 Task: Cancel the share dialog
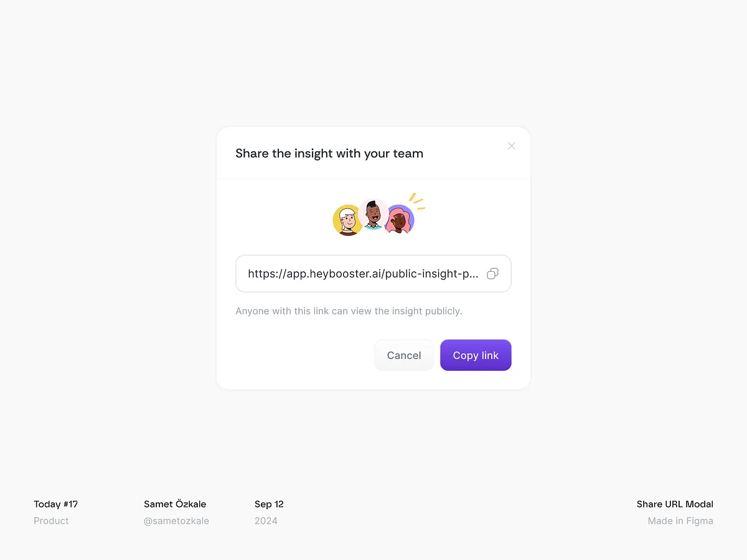pos(404,355)
